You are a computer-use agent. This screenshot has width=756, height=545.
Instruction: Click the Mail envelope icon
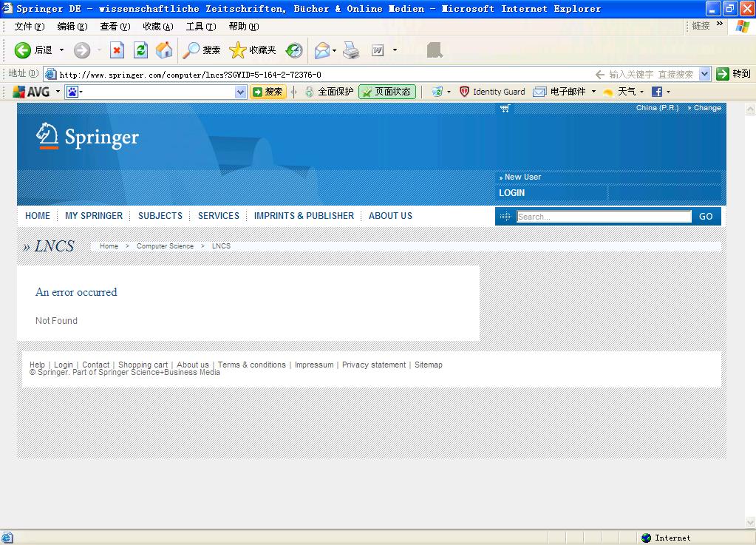[x=321, y=50]
